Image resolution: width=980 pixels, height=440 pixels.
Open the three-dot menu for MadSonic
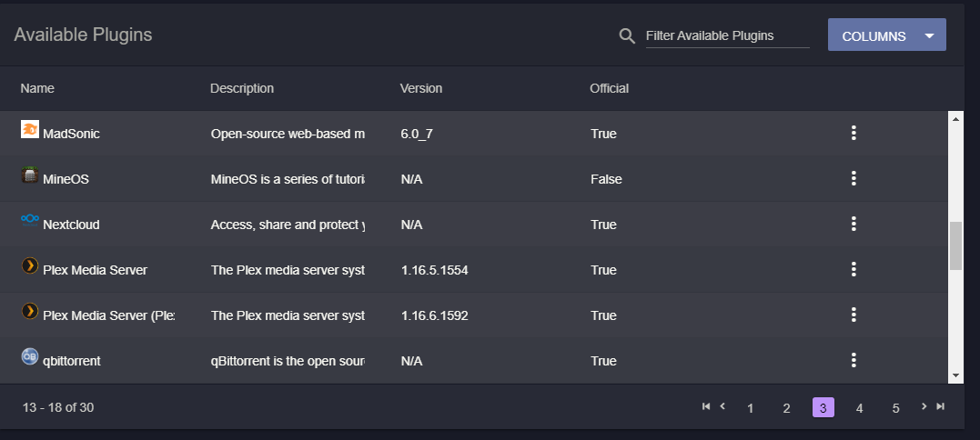click(x=854, y=134)
